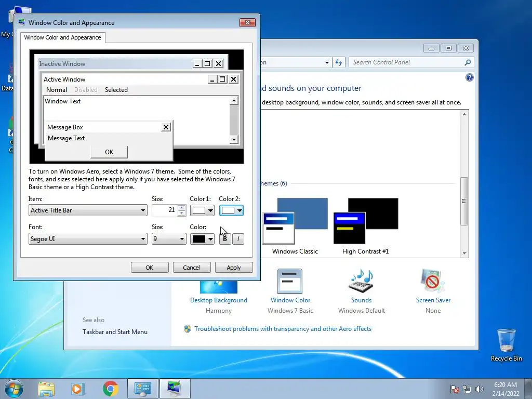This screenshot has height=399, width=532.
Task: Increase item Size with spinner up arrow
Action: click(182, 208)
